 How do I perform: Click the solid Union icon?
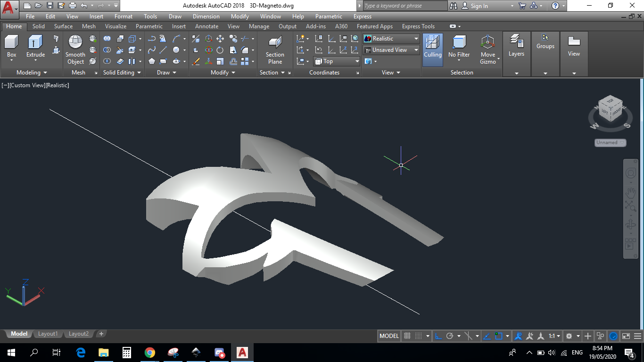click(107, 39)
